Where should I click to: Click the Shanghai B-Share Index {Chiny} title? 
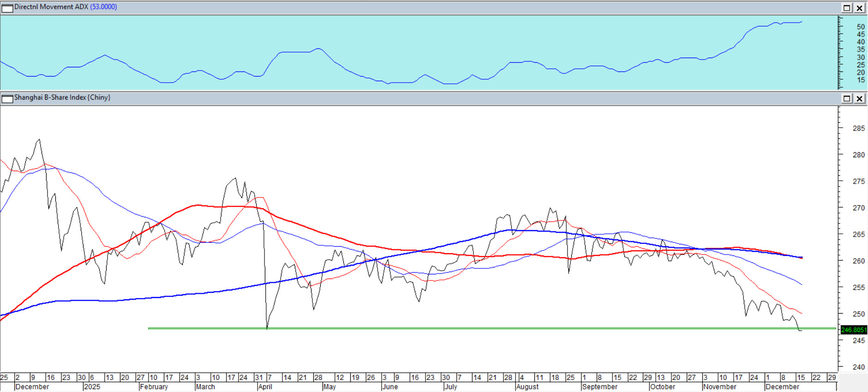click(62, 97)
